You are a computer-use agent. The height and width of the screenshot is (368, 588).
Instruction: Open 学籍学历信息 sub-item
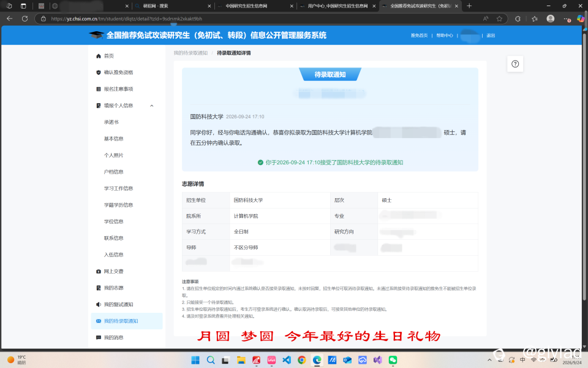point(118,205)
